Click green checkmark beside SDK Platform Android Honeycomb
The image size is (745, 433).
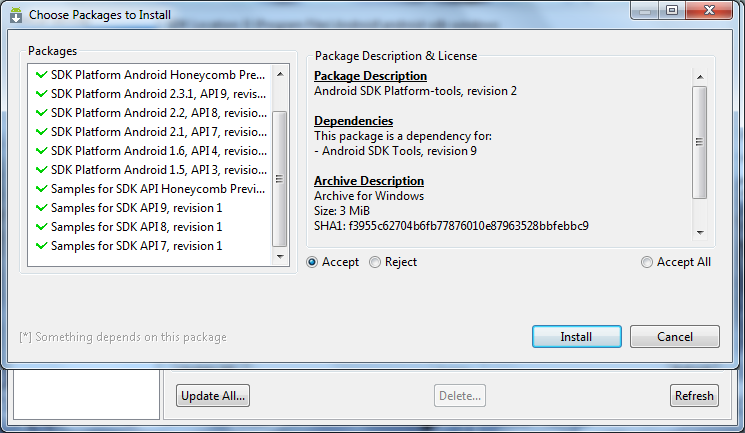[41, 75]
